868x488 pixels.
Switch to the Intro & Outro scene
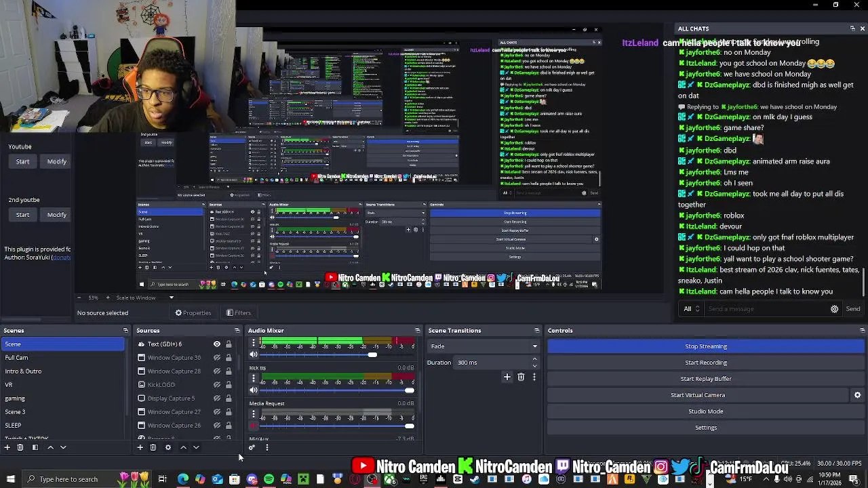click(62, 371)
